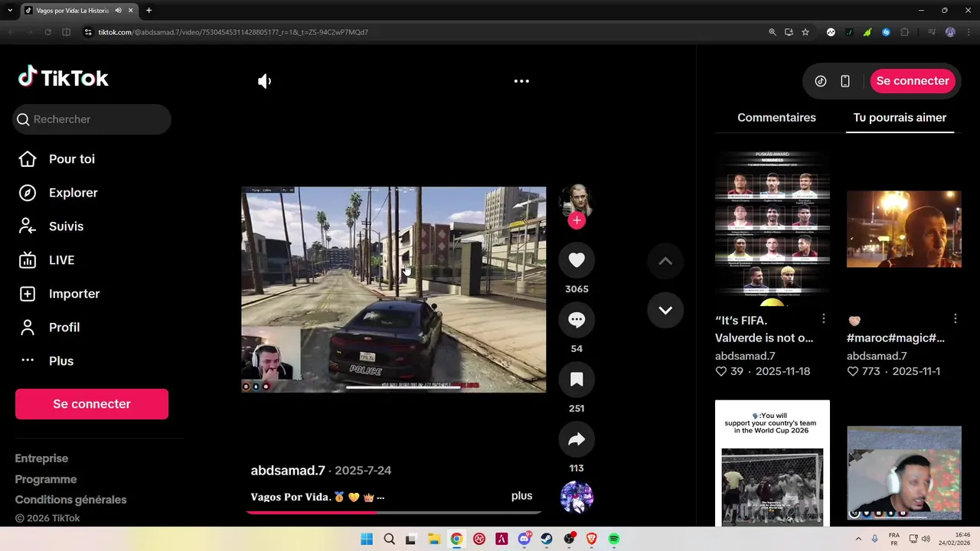Open Puskás Award nominees video thumbnail
This screenshot has width=980, height=551.
tap(773, 229)
